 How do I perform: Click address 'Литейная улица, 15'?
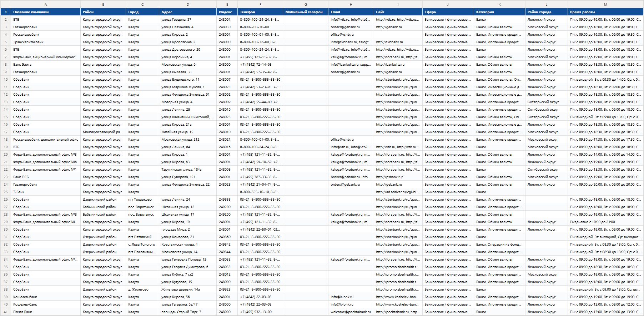point(188,132)
